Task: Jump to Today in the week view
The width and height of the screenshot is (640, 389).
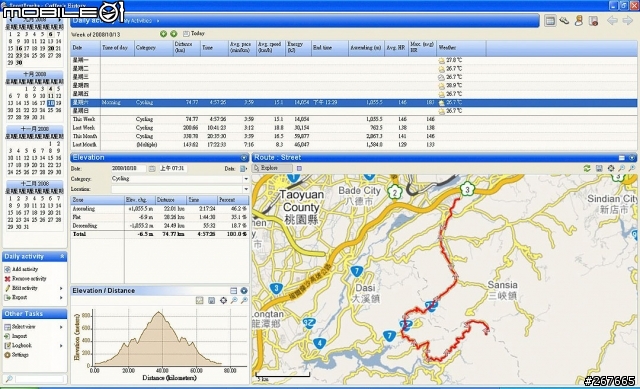Action: point(194,33)
